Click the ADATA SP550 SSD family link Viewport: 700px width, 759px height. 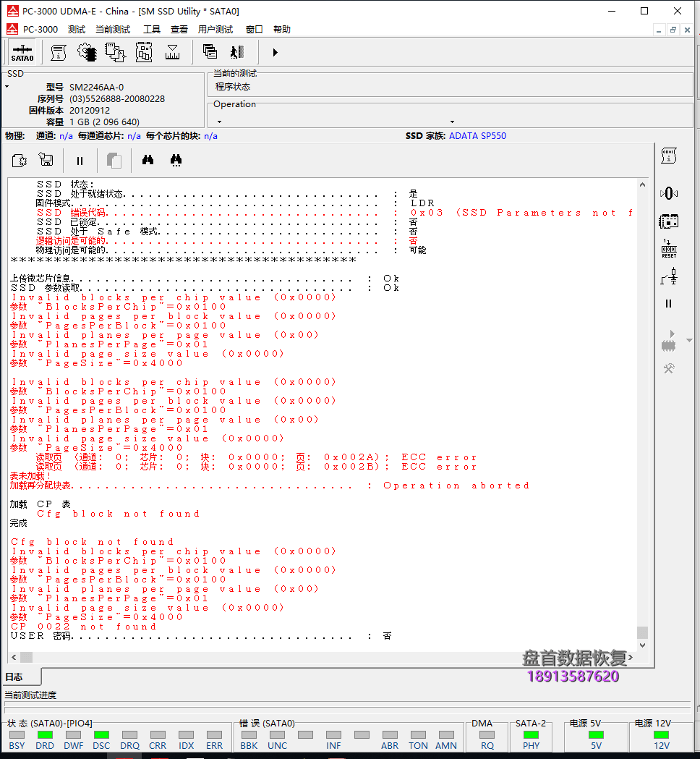(477, 136)
